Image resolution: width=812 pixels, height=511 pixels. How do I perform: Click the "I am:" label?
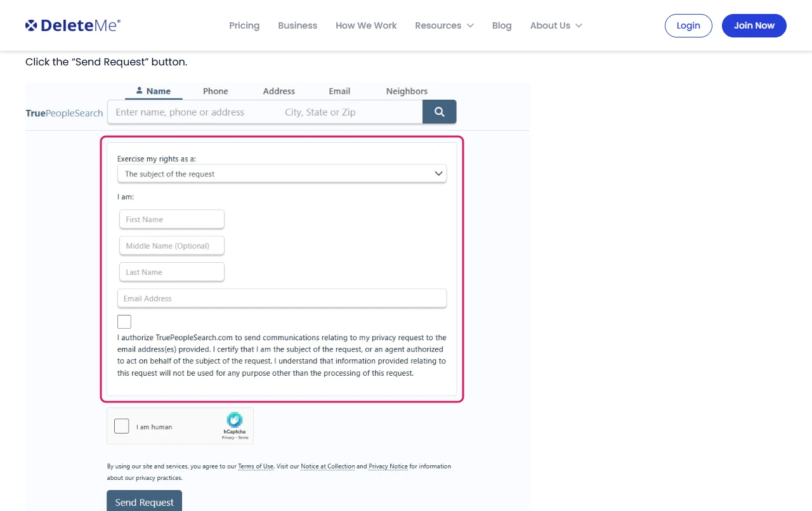126,197
